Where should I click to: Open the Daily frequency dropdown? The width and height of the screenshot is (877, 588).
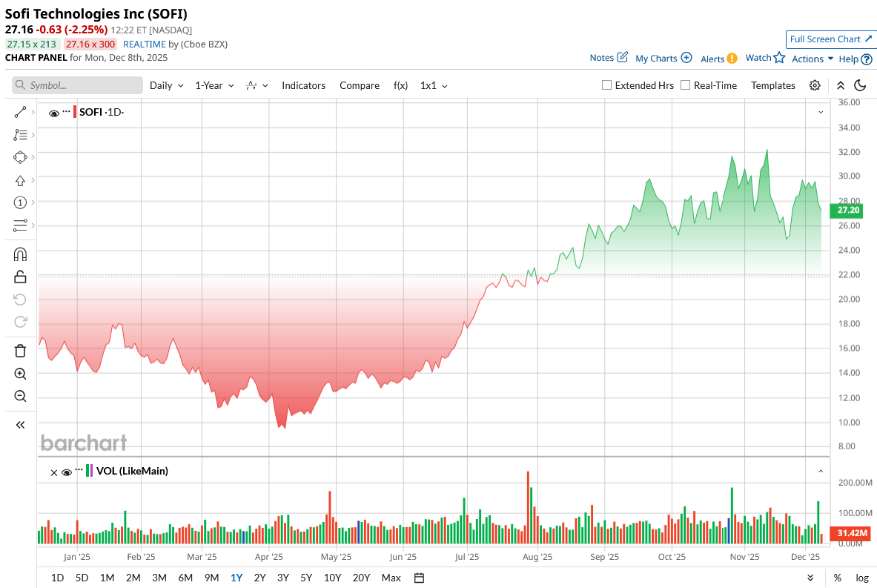pos(167,85)
